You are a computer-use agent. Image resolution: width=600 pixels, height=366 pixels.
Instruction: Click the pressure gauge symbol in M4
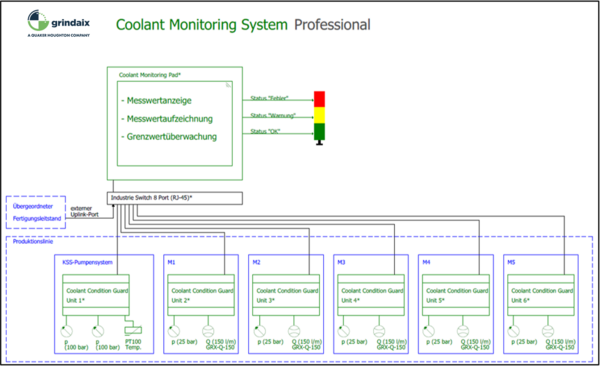429,331
